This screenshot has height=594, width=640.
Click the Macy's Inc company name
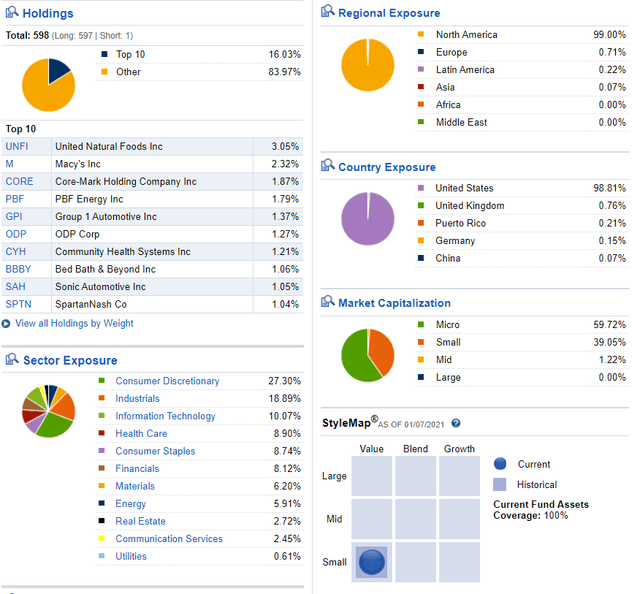tap(78, 164)
